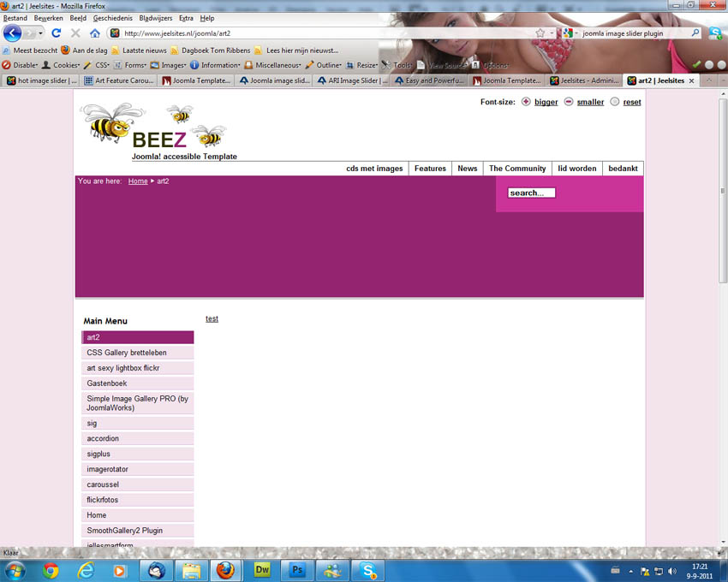
Task: Open the Cookies dropdown
Action: [61, 65]
